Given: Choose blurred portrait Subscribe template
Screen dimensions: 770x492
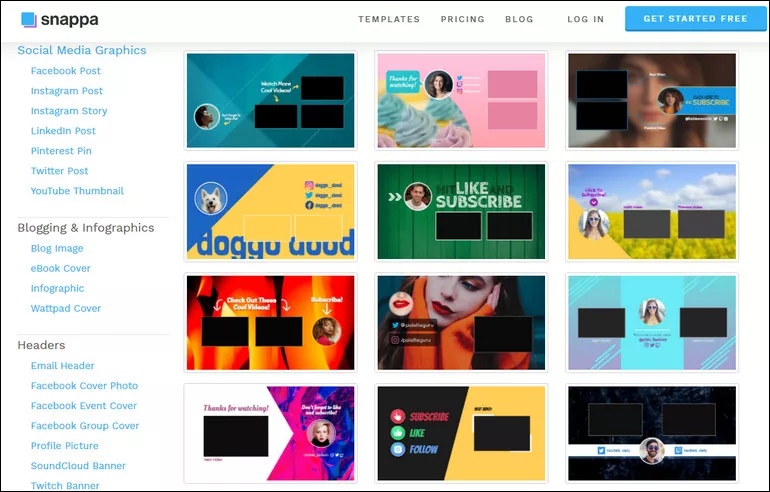Looking at the screenshot, I should (652, 100).
